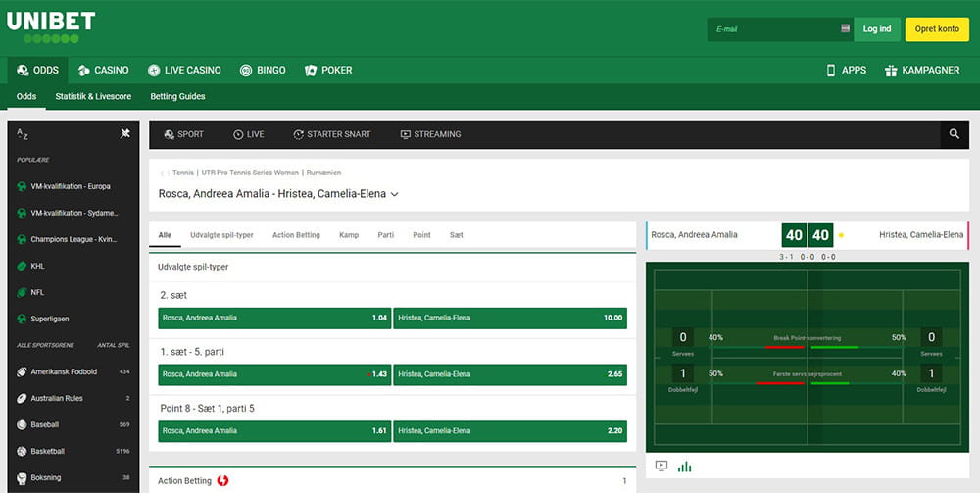980x493 pixels.
Task: Bet Rosca at 1.04 for 2. sæt
Action: click(x=274, y=318)
